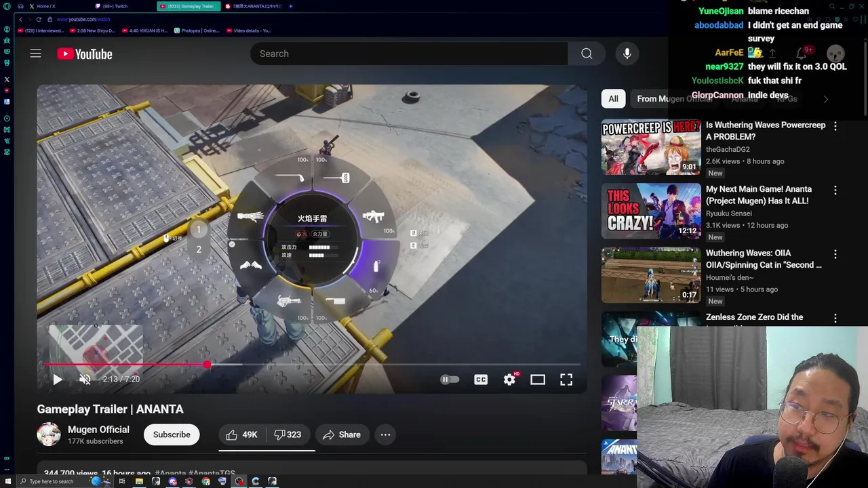Reload the YouTube page

[39, 19]
